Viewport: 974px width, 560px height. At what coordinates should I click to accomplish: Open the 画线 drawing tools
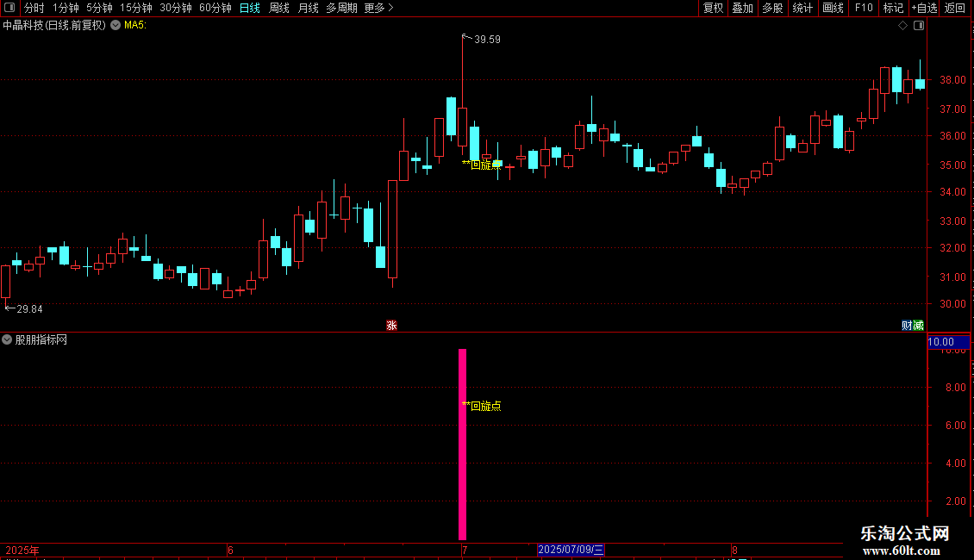pos(833,8)
